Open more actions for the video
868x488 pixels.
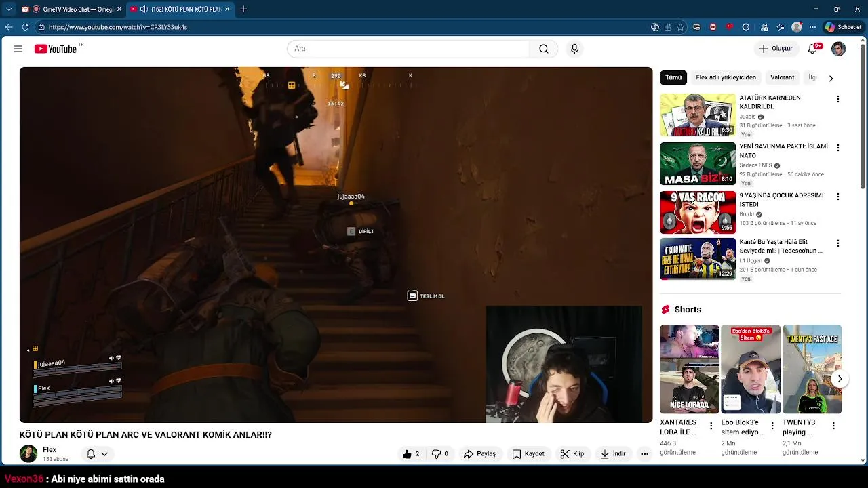644,454
